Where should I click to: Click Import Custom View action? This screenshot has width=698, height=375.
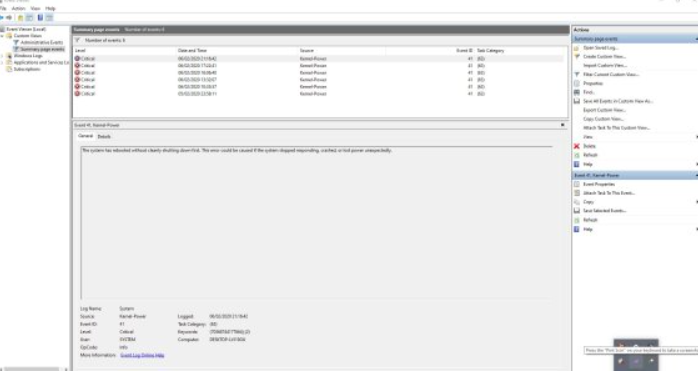click(x=605, y=65)
